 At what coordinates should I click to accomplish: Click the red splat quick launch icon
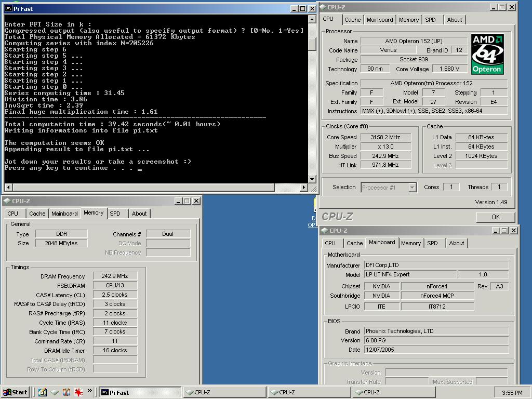[x=79, y=392]
